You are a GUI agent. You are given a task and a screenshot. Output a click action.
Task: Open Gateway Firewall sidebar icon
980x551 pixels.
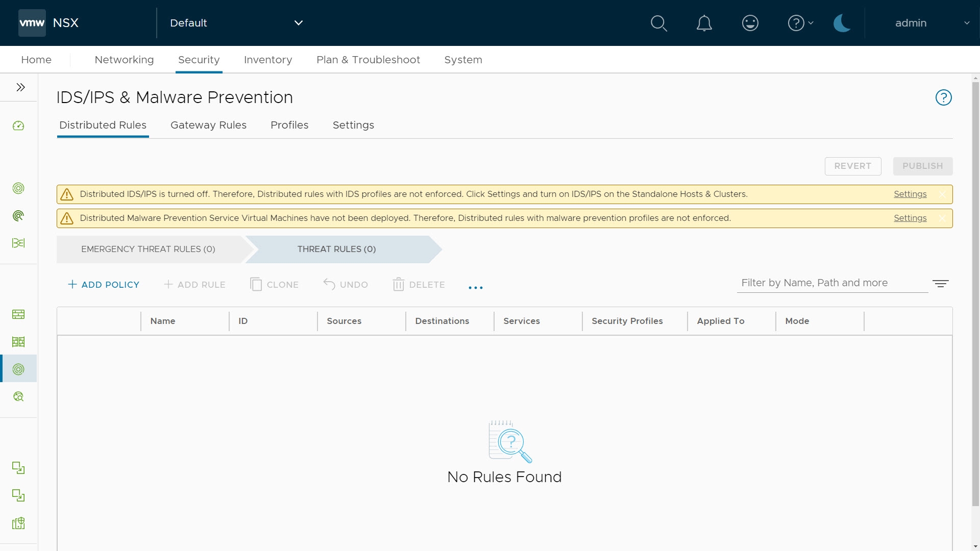(18, 342)
